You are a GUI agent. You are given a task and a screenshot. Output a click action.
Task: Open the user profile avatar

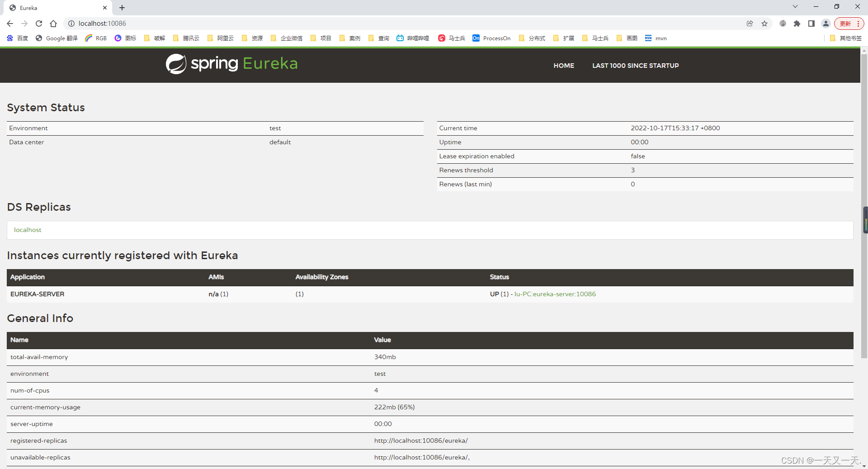826,24
